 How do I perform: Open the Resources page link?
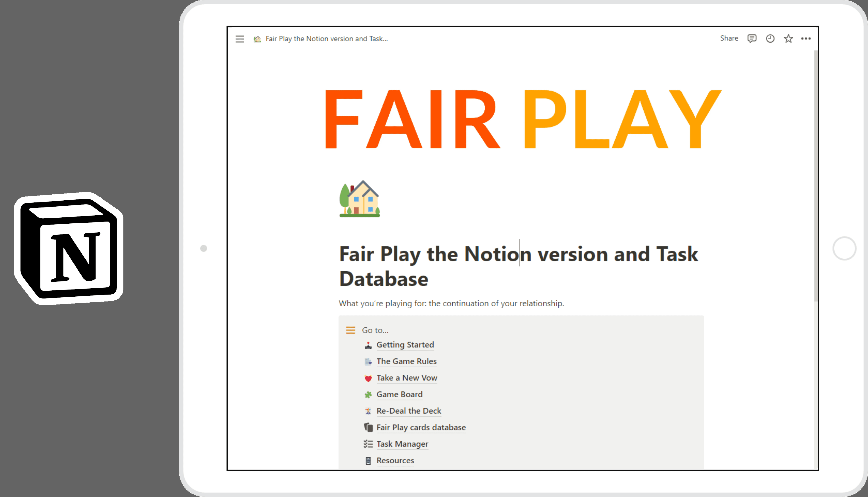coord(395,460)
